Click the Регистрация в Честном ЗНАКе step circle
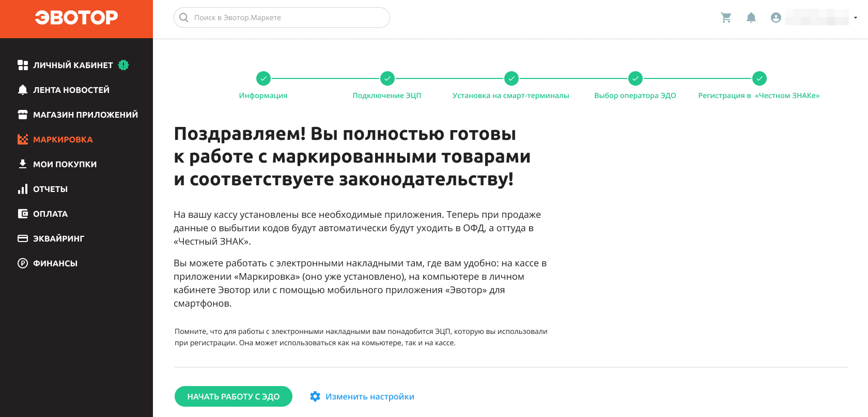This screenshot has width=868, height=417. 760,78
